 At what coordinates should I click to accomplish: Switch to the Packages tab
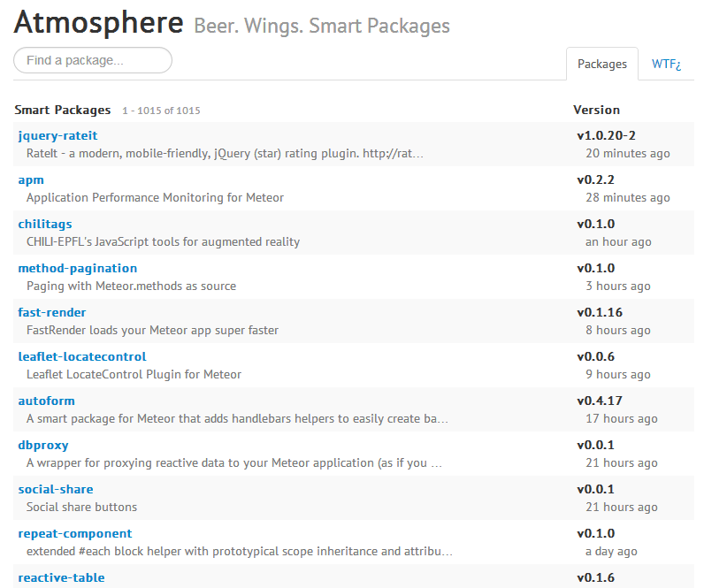coord(602,65)
